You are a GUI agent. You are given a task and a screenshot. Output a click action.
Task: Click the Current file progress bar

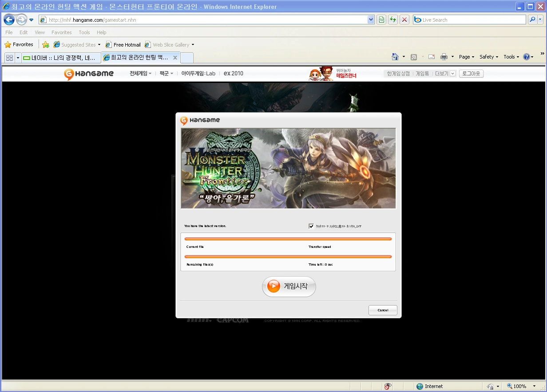288,239
